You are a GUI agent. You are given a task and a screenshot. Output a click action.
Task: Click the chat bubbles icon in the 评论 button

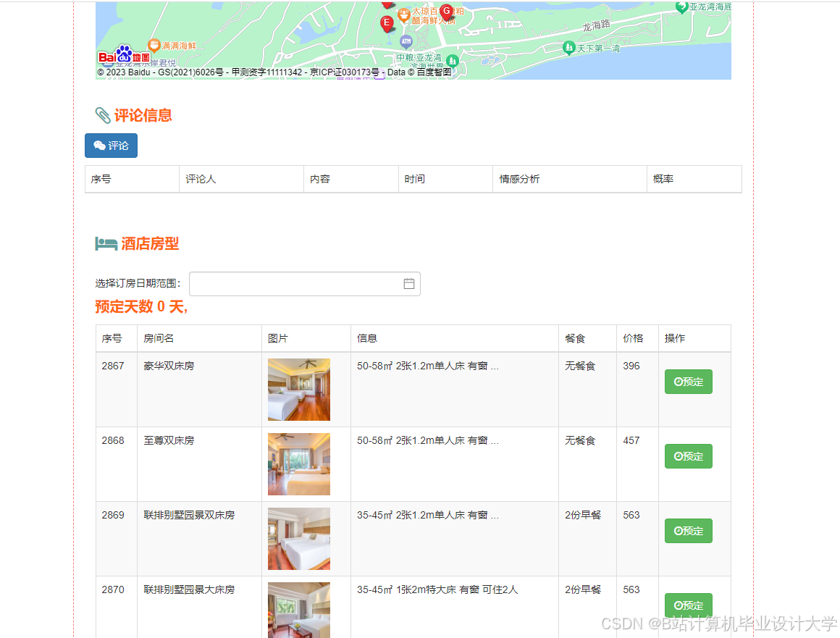(x=98, y=146)
